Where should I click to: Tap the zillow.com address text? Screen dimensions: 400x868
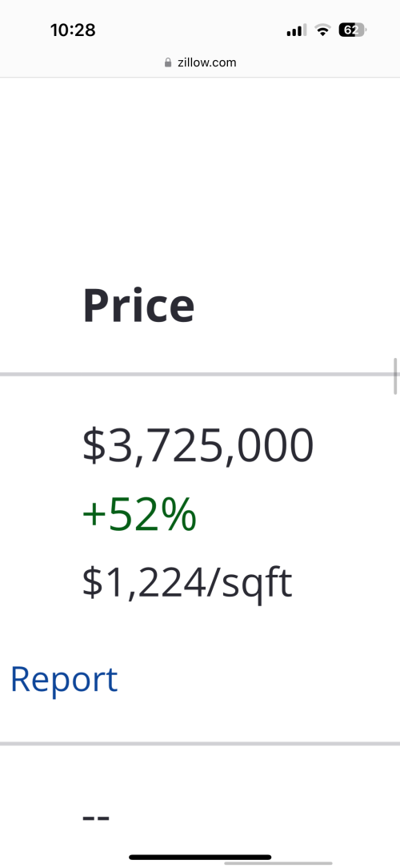point(207,62)
